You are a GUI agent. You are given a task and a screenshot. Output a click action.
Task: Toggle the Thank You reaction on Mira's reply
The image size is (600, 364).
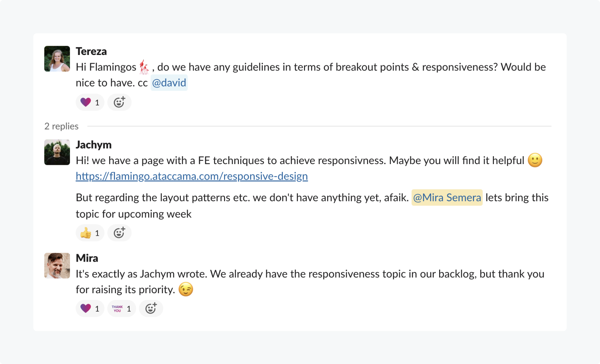coord(122,309)
